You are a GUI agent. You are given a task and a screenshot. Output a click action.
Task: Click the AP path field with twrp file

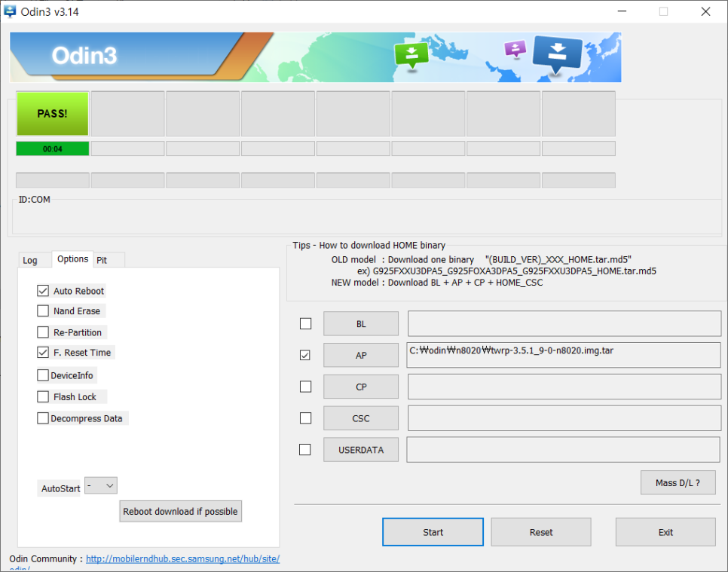[564, 355]
